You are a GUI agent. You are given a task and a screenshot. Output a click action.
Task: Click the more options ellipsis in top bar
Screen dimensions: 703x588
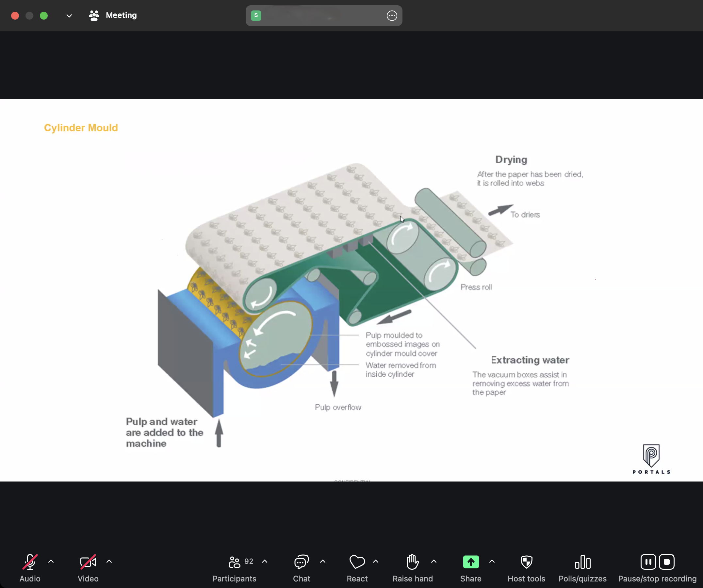(392, 16)
